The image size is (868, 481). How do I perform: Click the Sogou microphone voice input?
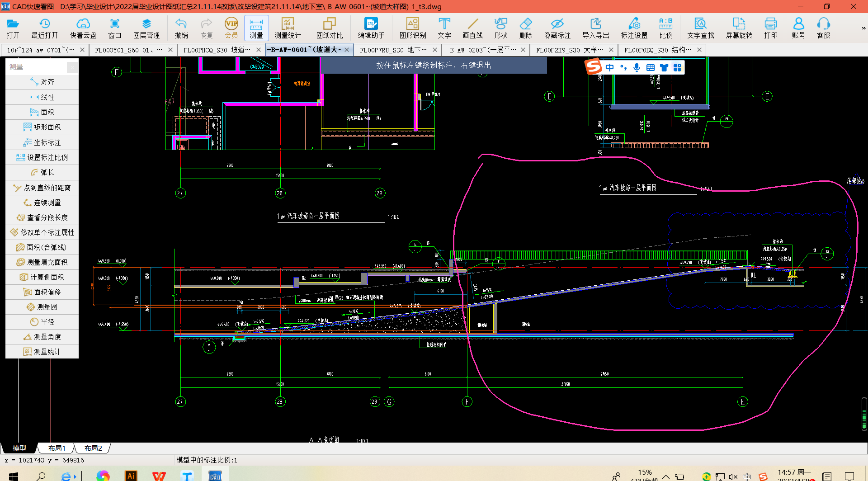pos(637,67)
